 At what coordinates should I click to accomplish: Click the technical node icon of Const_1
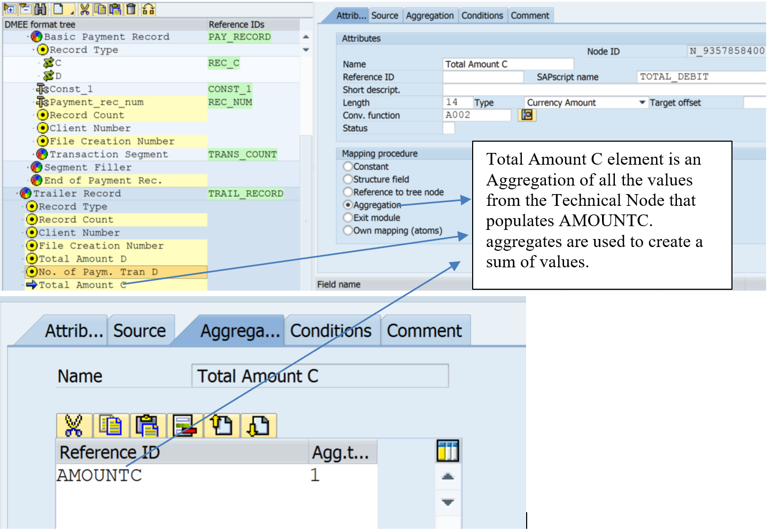click(x=43, y=89)
